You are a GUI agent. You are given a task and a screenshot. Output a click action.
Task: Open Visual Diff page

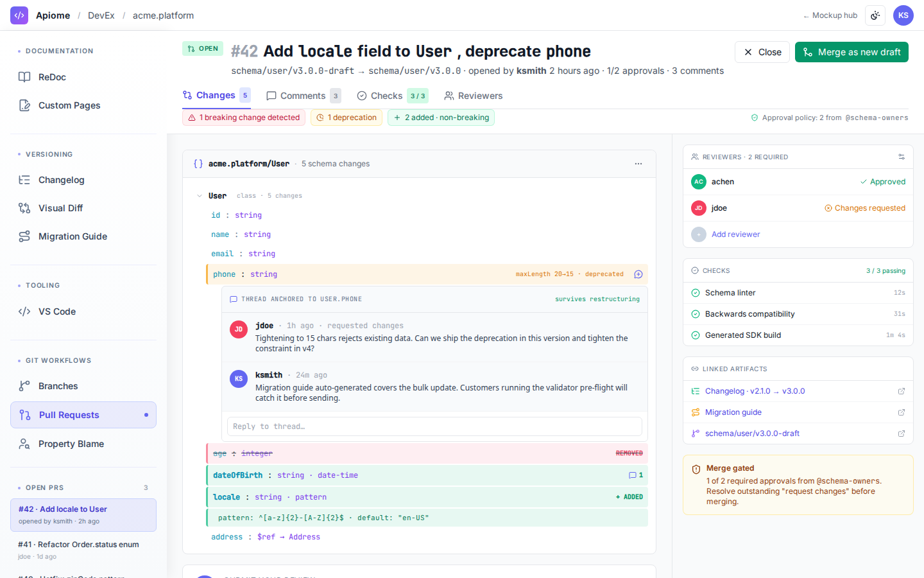(x=83, y=208)
